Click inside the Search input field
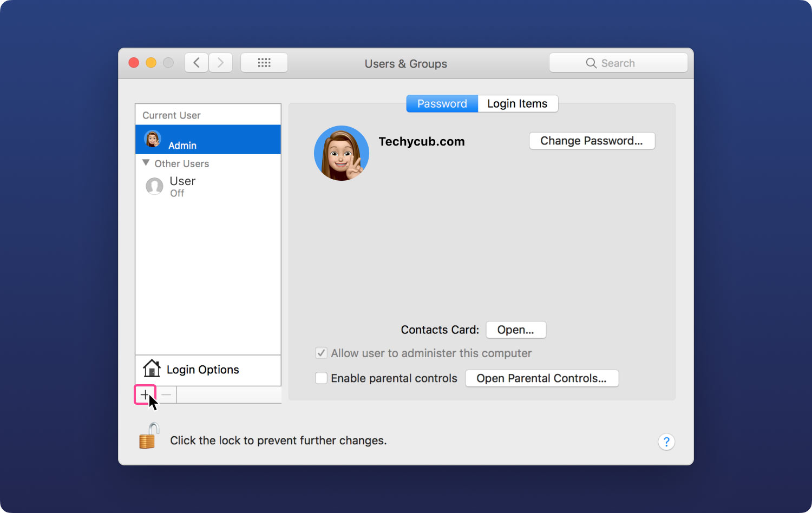The image size is (812, 513). tap(618, 63)
